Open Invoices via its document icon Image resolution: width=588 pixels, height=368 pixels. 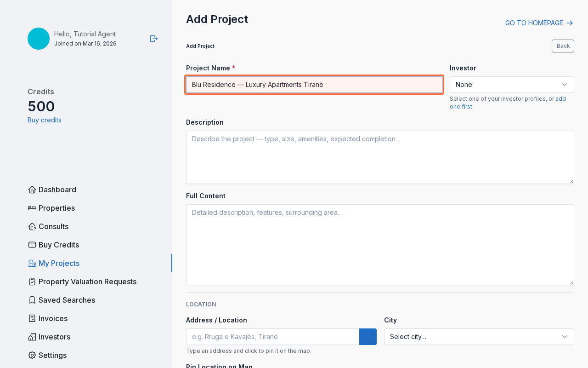pos(31,318)
